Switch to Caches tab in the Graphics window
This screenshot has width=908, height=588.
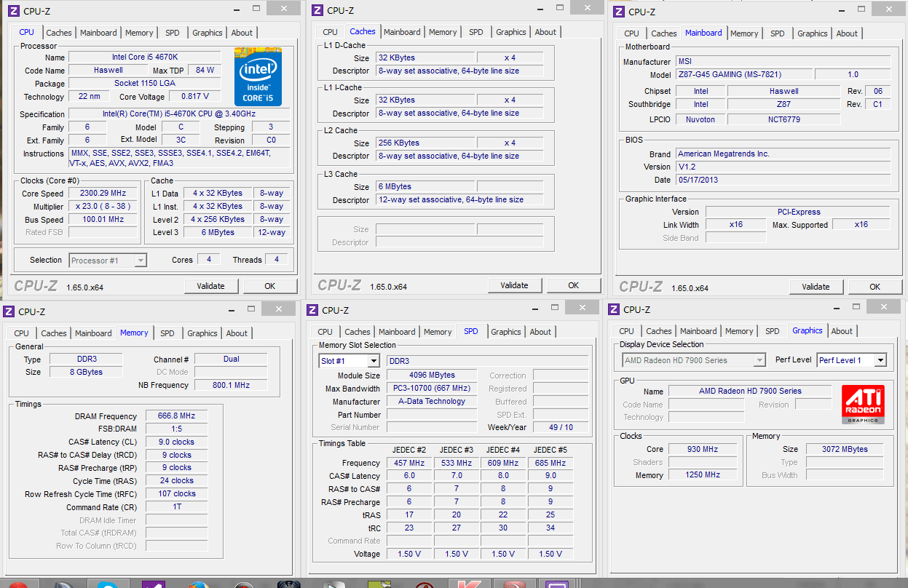(659, 331)
